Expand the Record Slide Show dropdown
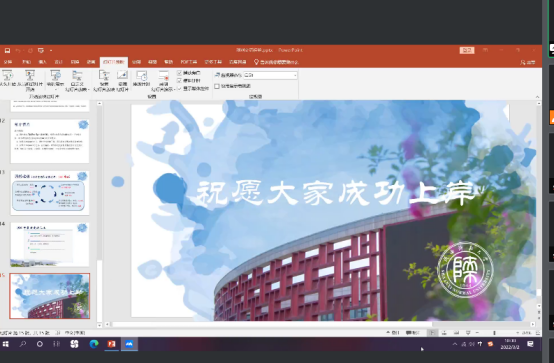Viewport: 554px width, 363px height. (x=163, y=81)
